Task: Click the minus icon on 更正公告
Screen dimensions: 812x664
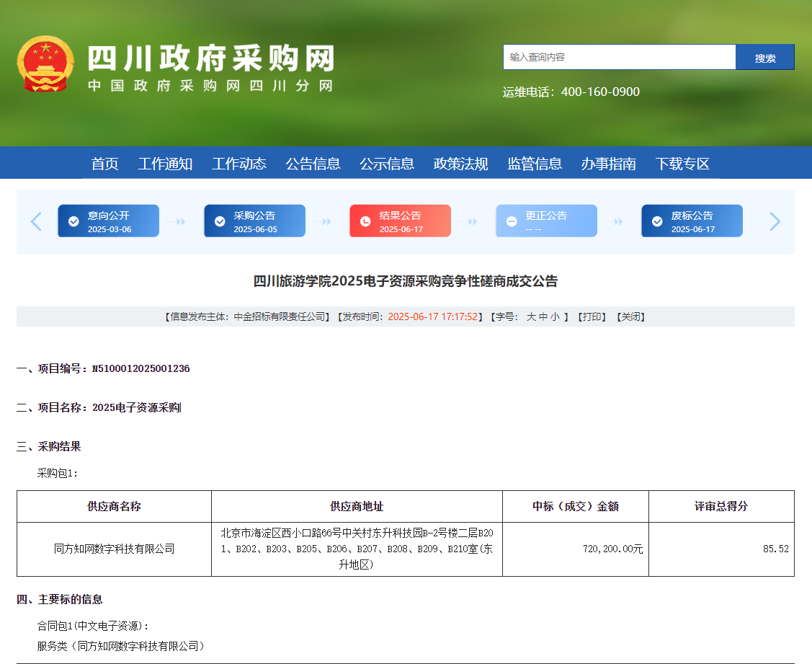Action: (x=511, y=221)
